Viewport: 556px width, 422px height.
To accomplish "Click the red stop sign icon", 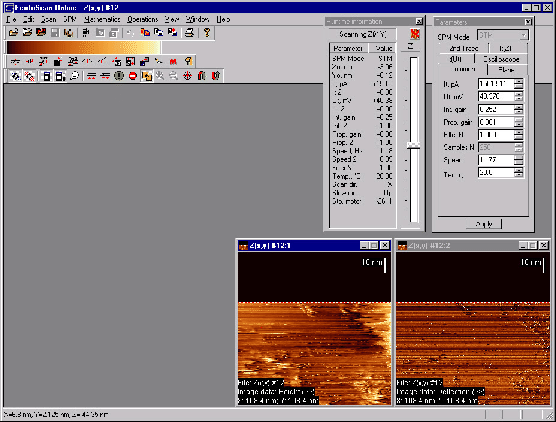I will [x=133, y=76].
